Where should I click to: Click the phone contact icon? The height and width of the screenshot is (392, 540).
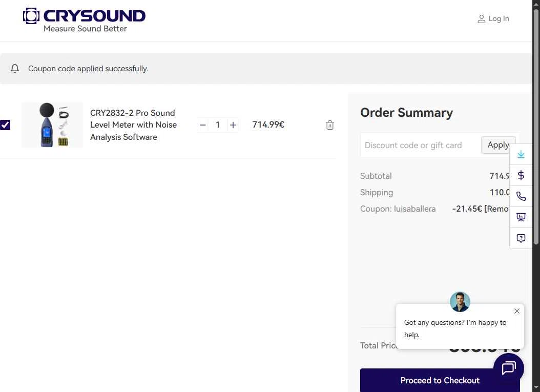(x=521, y=196)
